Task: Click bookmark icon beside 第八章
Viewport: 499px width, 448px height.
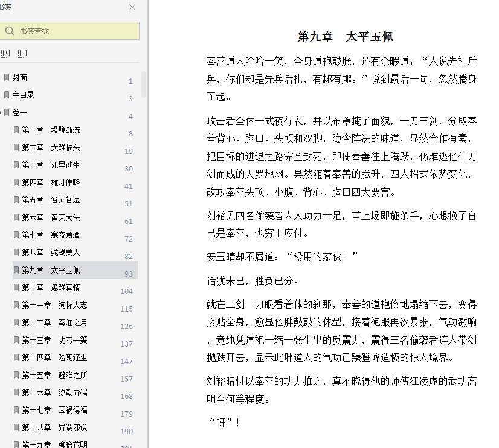Action: tap(16, 252)
